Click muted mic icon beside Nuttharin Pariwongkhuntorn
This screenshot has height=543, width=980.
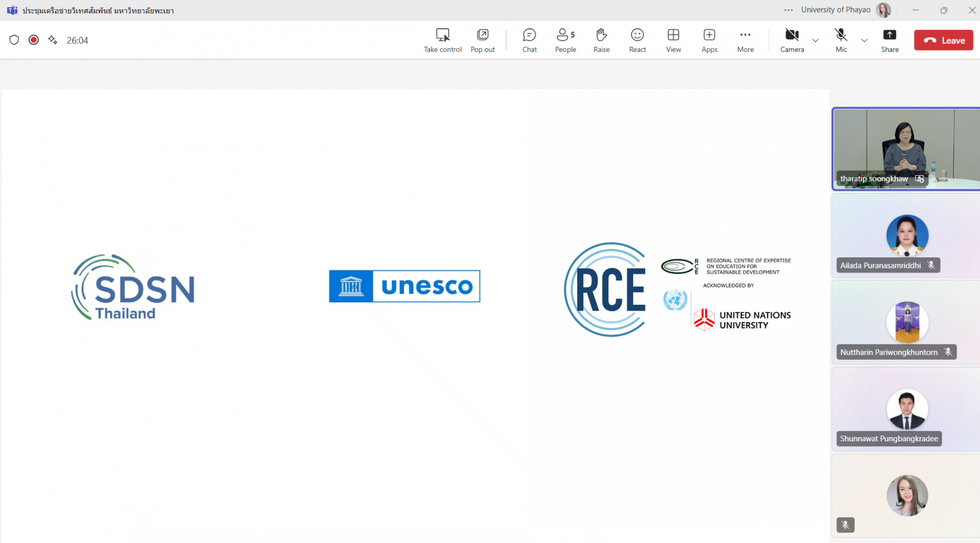tap(948, 352)
